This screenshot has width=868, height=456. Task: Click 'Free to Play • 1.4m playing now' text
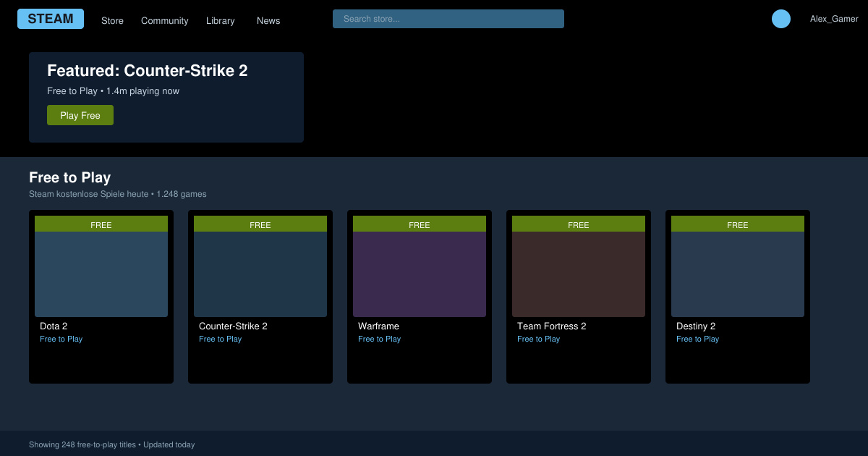(x=113, y=91)
